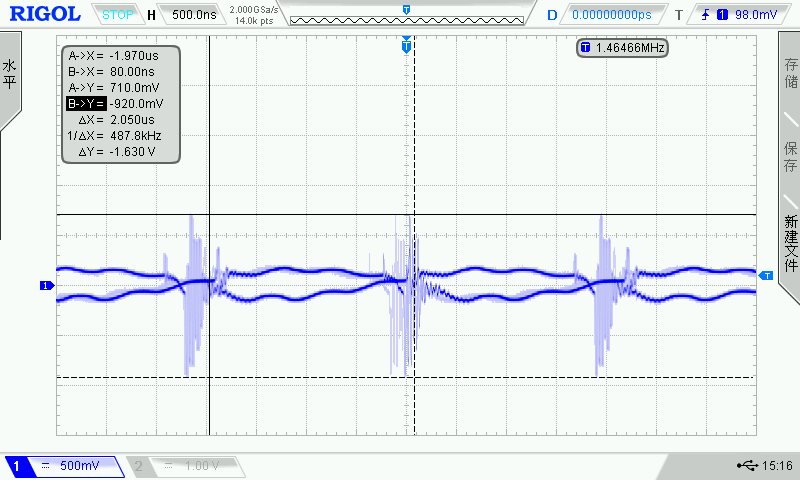Click the RIGOL logo
The height and width of the screenshot is (480, 800).
(x=45, y=14)
